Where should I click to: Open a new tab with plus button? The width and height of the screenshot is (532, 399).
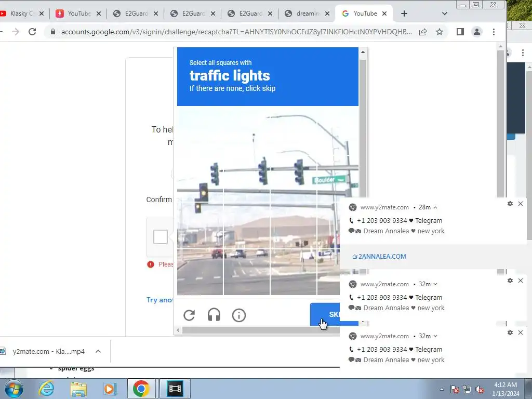(404, 14)
